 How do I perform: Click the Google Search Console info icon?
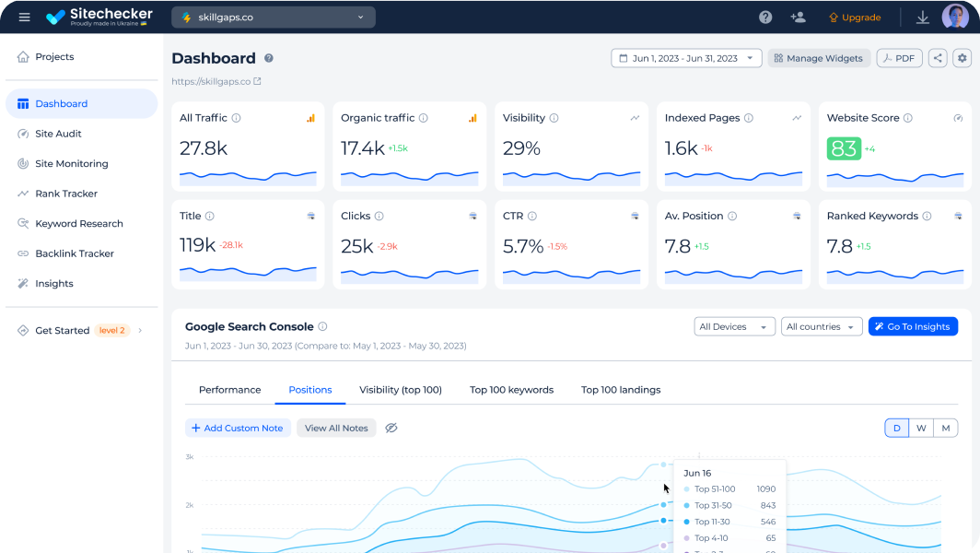point(322,326)
